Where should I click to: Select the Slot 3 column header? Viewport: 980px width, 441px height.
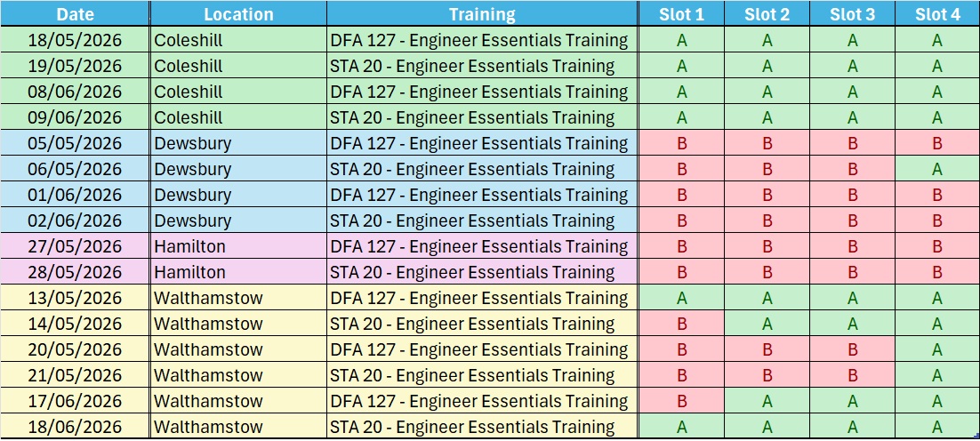(852, 14)
